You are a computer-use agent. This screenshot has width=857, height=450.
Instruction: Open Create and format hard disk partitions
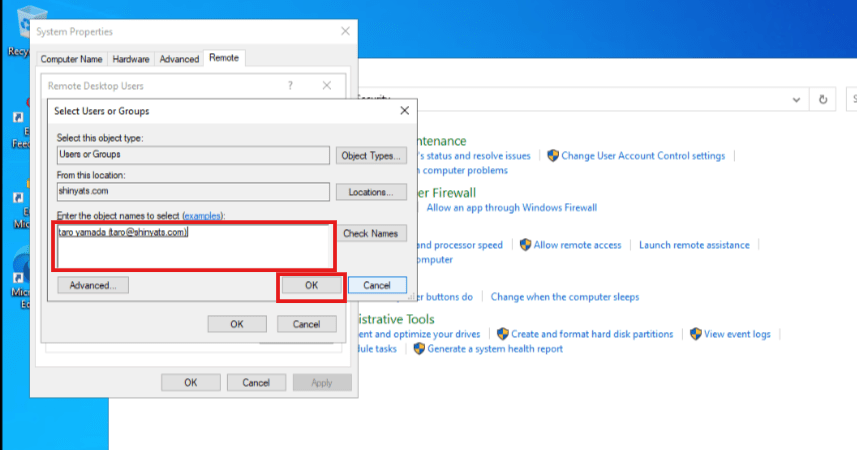tap(592, 334)
